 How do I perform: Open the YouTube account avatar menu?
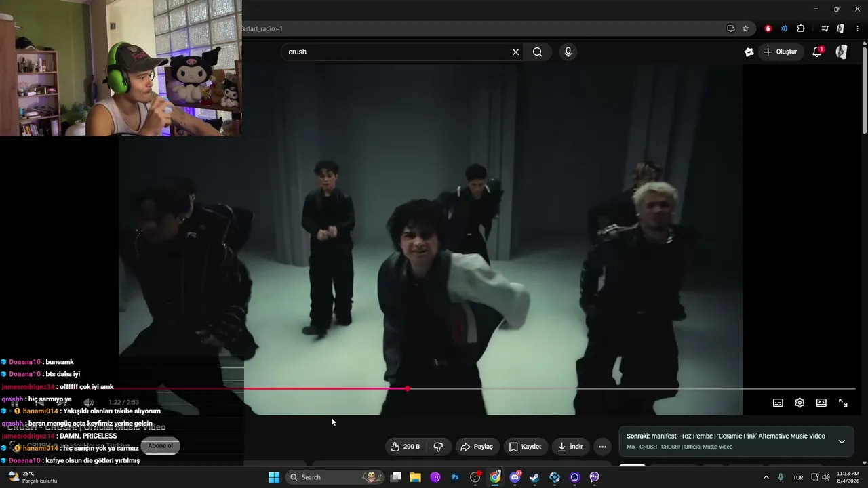click(x=842, y=52)
